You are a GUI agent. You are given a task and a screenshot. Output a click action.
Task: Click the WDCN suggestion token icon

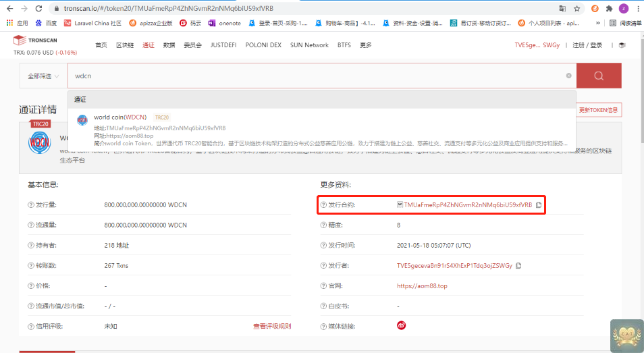(x=82, y=120)
